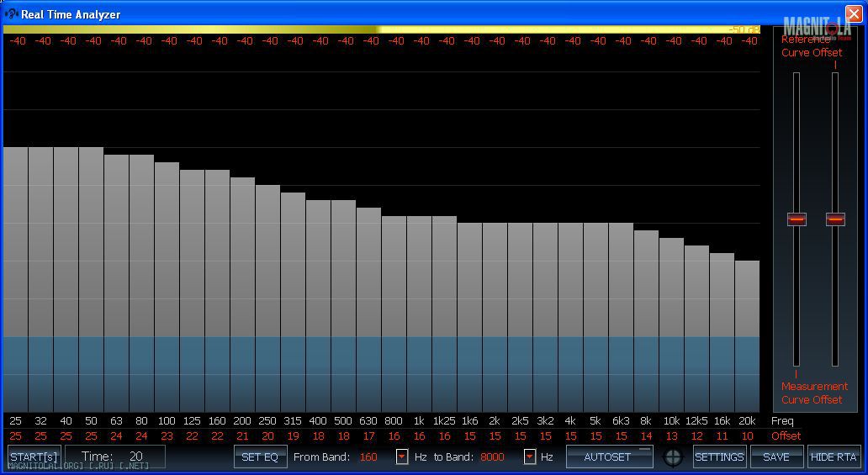Click offset value 17 under 630 Hz

[368, 436]
